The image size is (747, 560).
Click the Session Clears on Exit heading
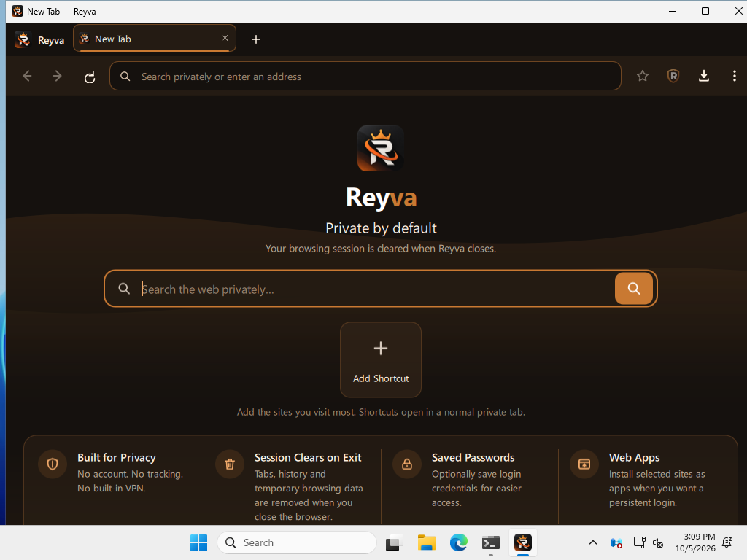pos(308,458)
